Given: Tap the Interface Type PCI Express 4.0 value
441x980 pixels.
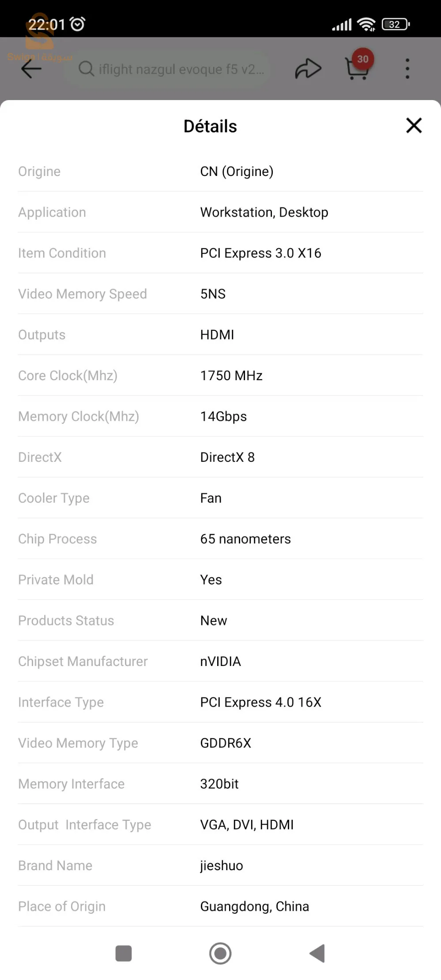Looking at the screenshot, I should tap(260, 702).
